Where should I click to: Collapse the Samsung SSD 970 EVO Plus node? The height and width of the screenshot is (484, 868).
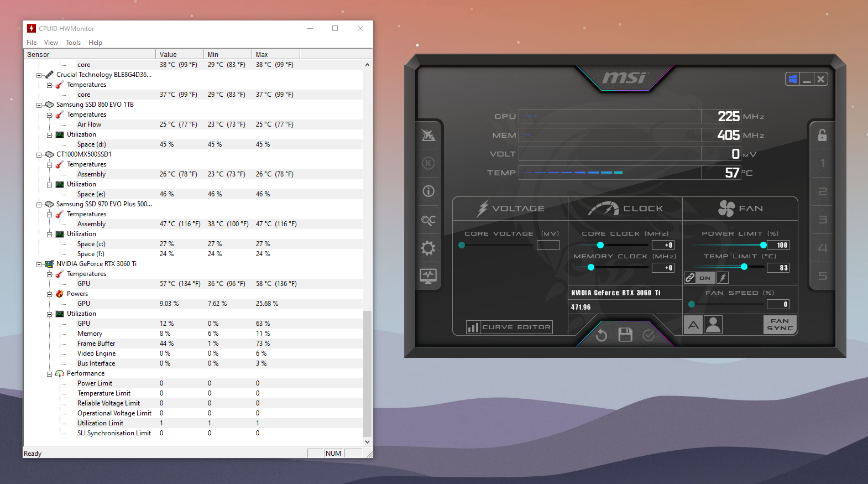(39, 205)
